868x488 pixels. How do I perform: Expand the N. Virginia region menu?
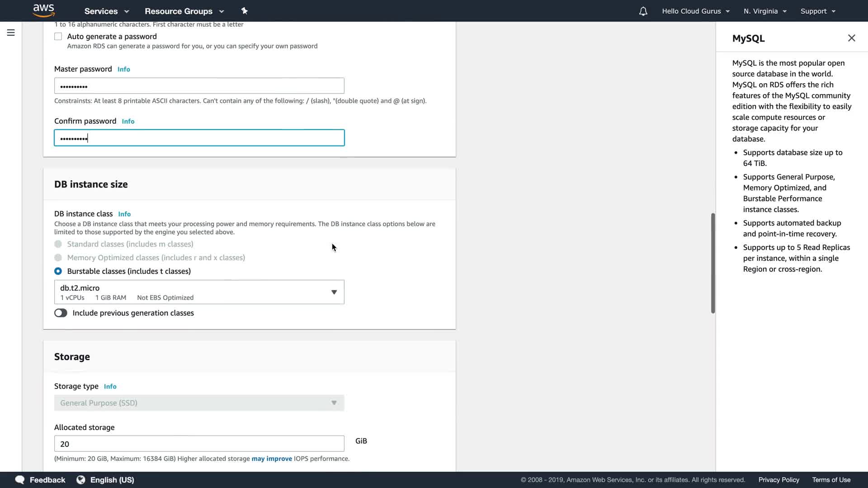click(x=765, y=11)
